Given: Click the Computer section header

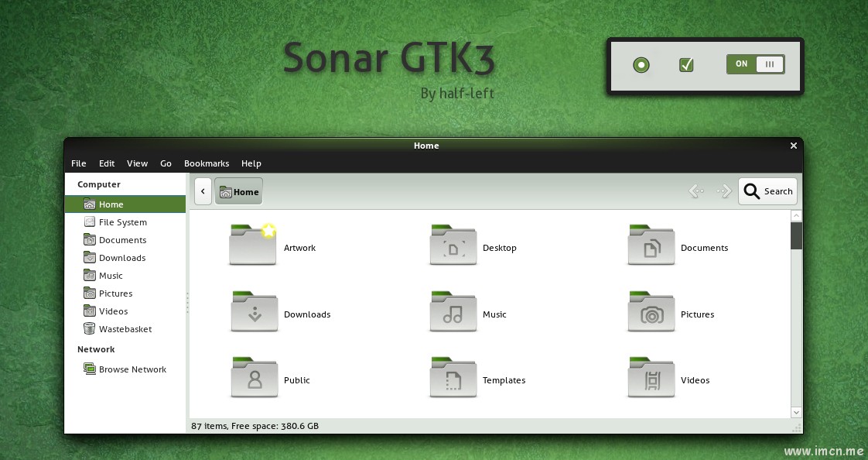Looking at the screenshot, I should 98,184.
